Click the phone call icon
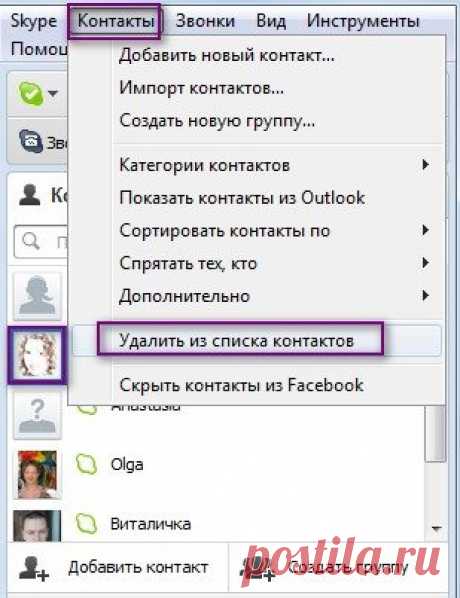Image resolution: width=460 pixels, height=598 pixels. coord(31,141)
